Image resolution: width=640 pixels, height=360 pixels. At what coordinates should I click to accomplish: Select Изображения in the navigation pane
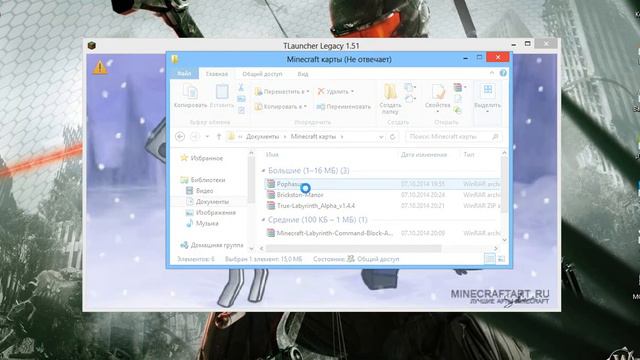[x=216, y=213]
